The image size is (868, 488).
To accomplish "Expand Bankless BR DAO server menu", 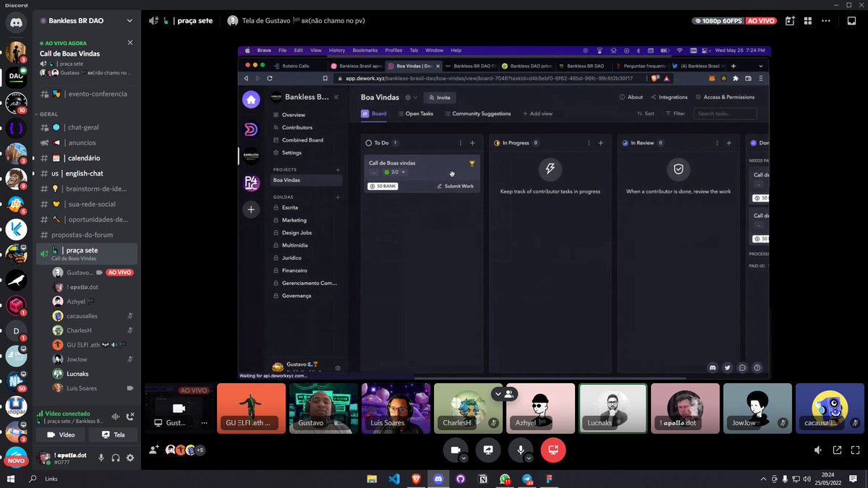I will click(86, 21).
